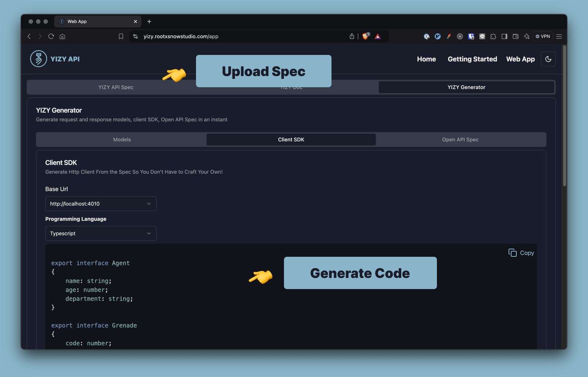Share the page using the share icon
The image size is (588, 377).
coord(352,36)
